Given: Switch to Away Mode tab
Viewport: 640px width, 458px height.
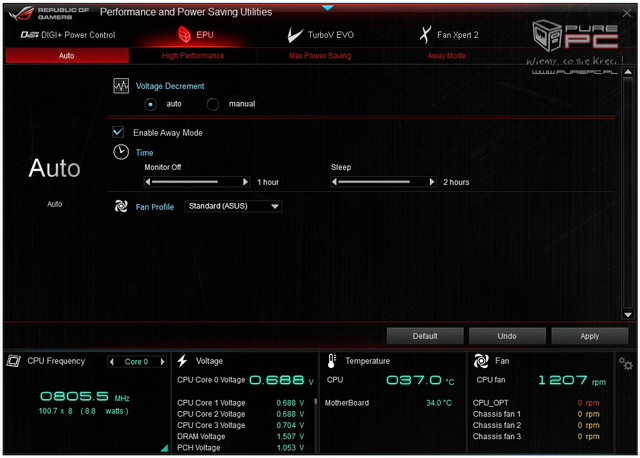Looking at the screenshot, I should 447,56.
